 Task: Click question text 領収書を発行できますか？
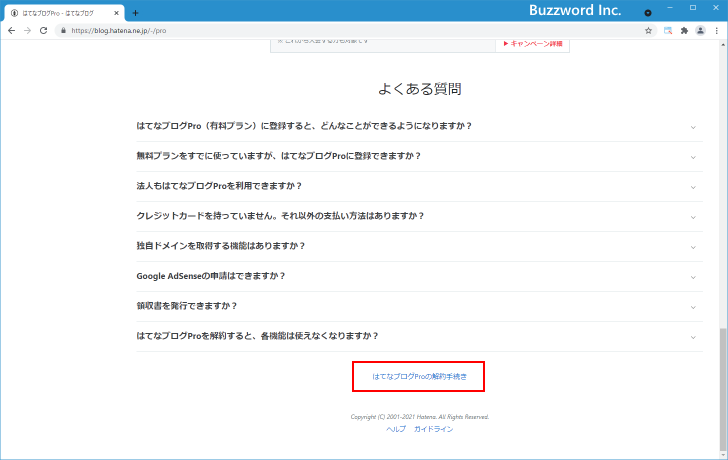coord(187,306)
